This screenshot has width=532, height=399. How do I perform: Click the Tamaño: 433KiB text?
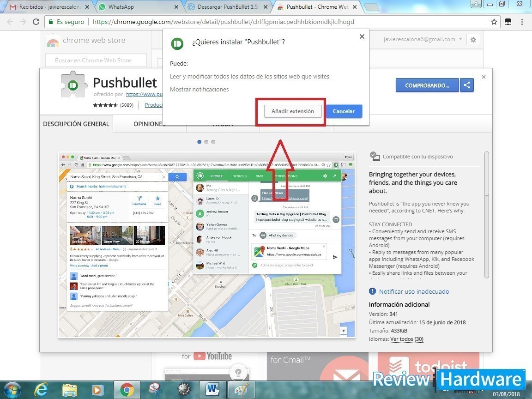388,331
